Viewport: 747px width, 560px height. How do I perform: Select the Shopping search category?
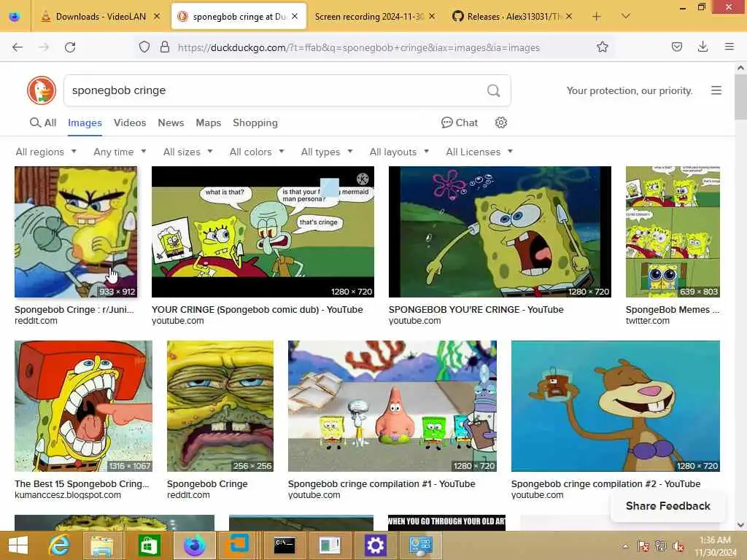[255, 122]
